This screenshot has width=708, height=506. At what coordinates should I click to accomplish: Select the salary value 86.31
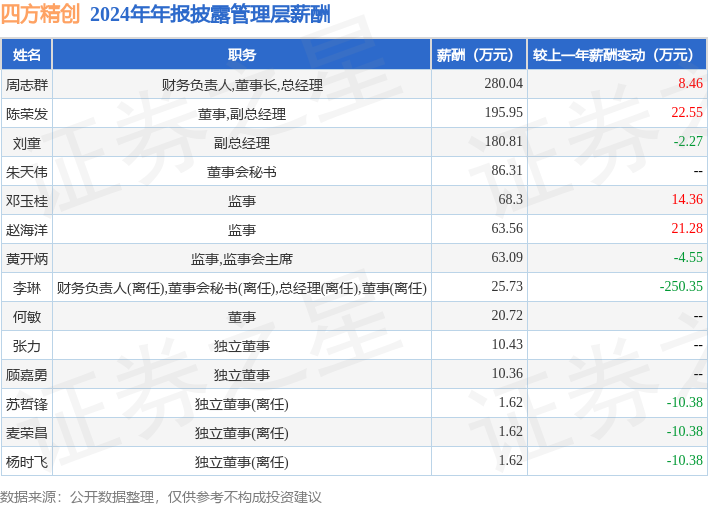tap(507, 170)
